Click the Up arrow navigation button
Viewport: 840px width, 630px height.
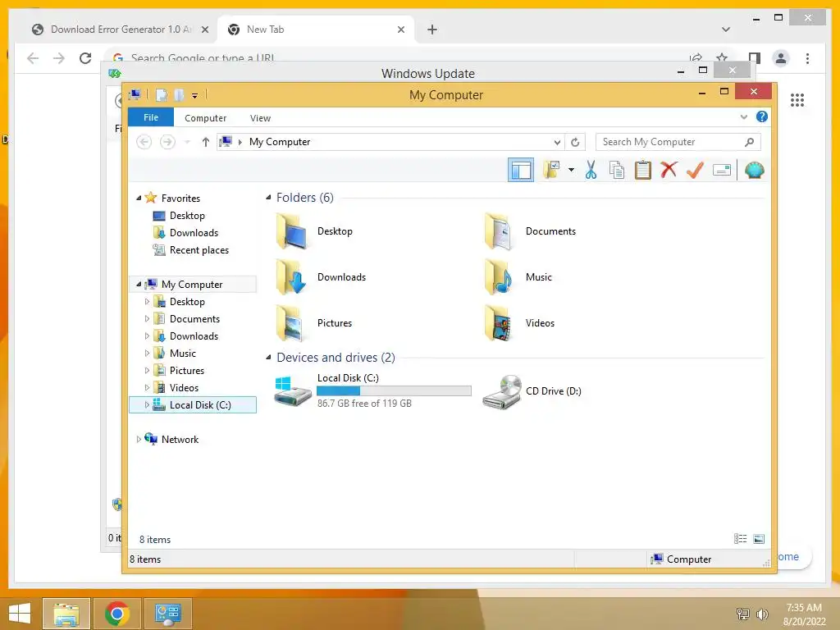pos(205,142)
